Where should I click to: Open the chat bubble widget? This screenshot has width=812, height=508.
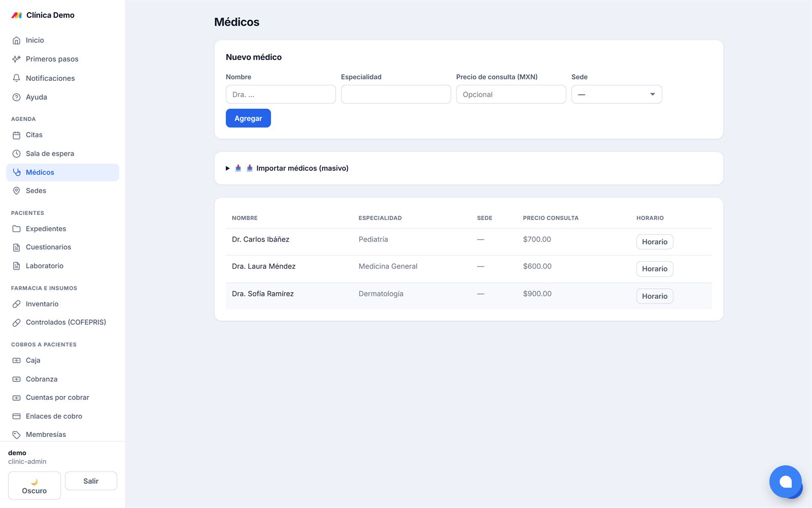785,482
